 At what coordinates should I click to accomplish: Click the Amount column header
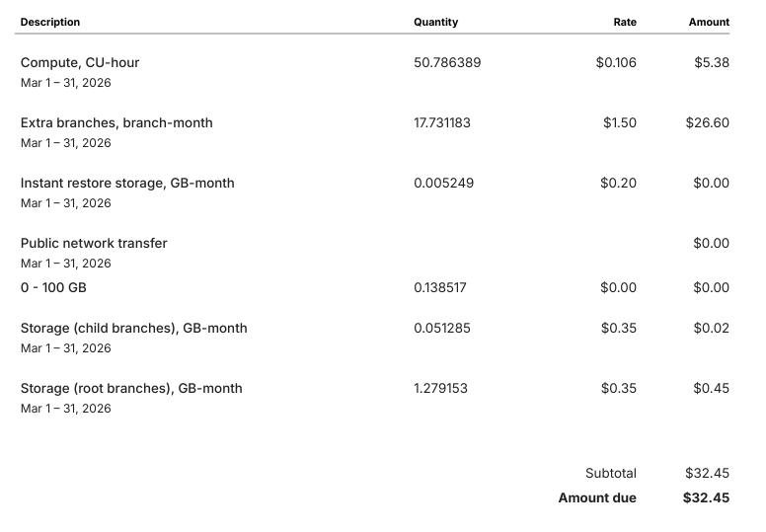click(708, 22)
